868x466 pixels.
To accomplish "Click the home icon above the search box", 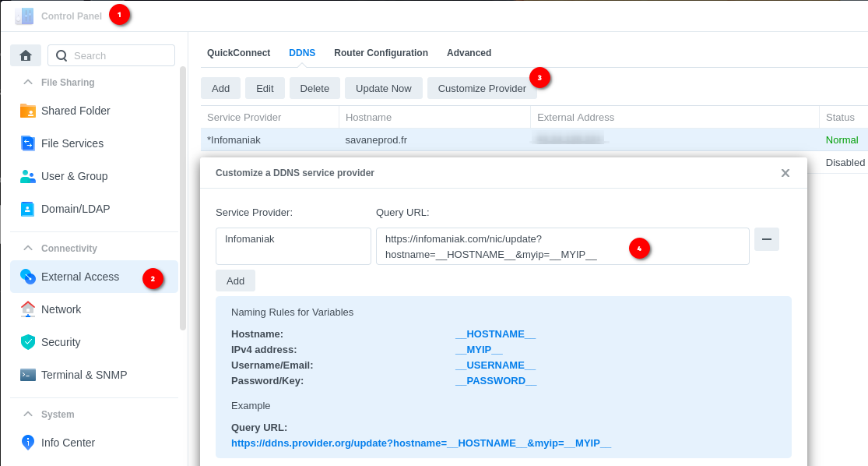I will coord(26,55).
